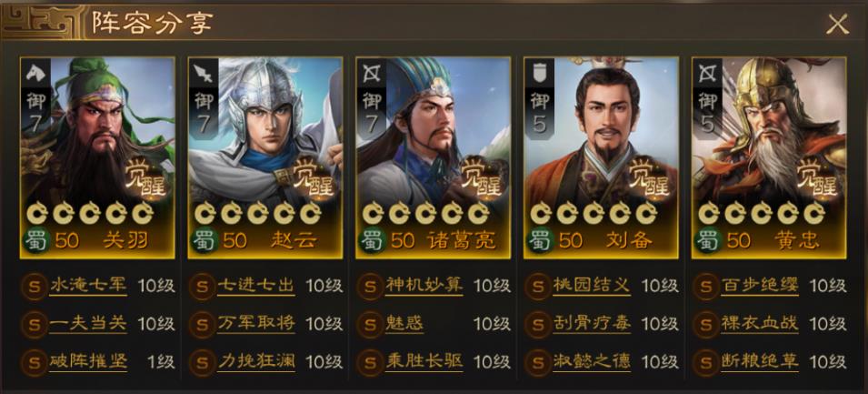Image resolution: width=868 pixels, height=394 pixels.
Task: Click the spear troop icon on 赵云's card
Action: click(204, 72)
